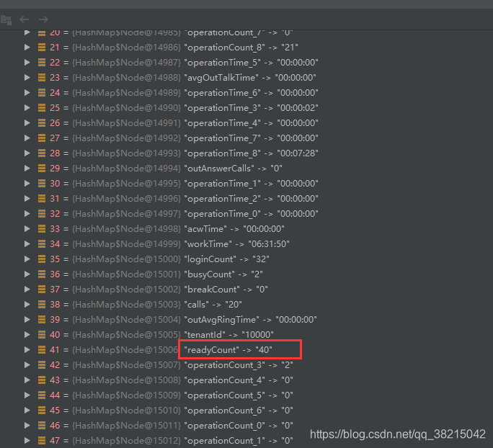Screen dimensions: 493x448
Task: Select the "operationCount_3" -> "2" text
Action: [239, 365]
